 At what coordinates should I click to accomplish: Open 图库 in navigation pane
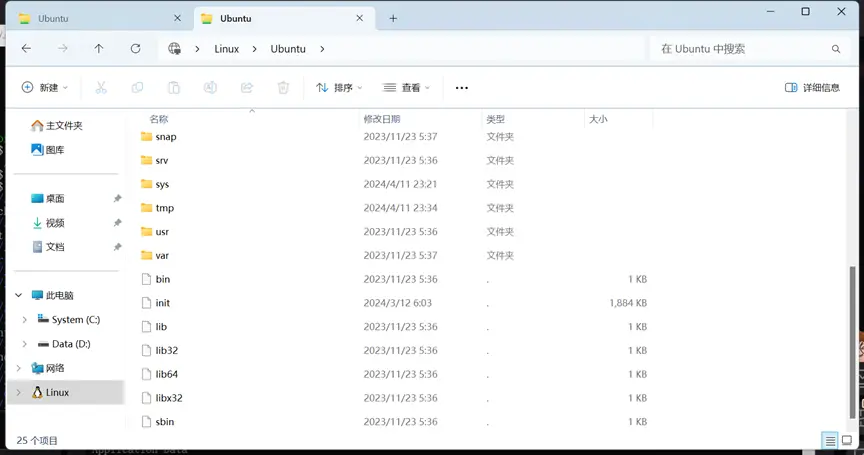48,150
